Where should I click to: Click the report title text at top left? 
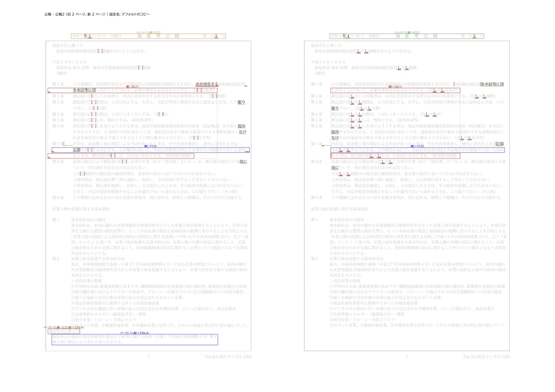coord(97,14)
